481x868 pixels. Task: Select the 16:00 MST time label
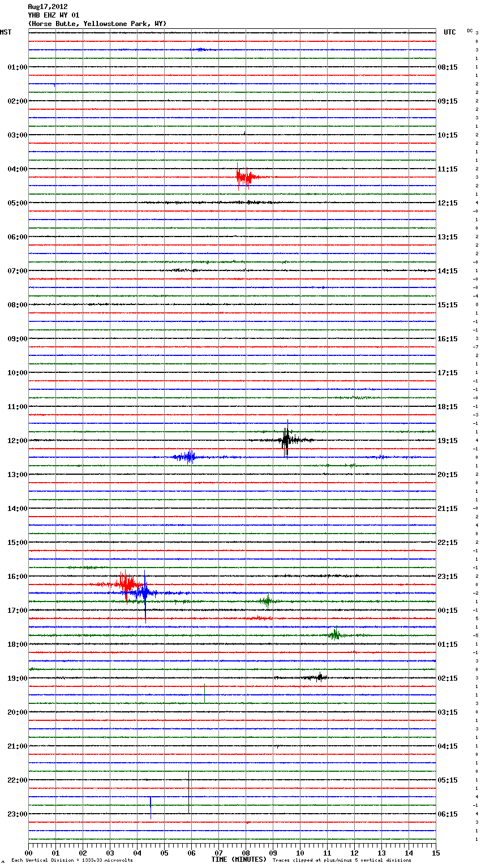18,577
